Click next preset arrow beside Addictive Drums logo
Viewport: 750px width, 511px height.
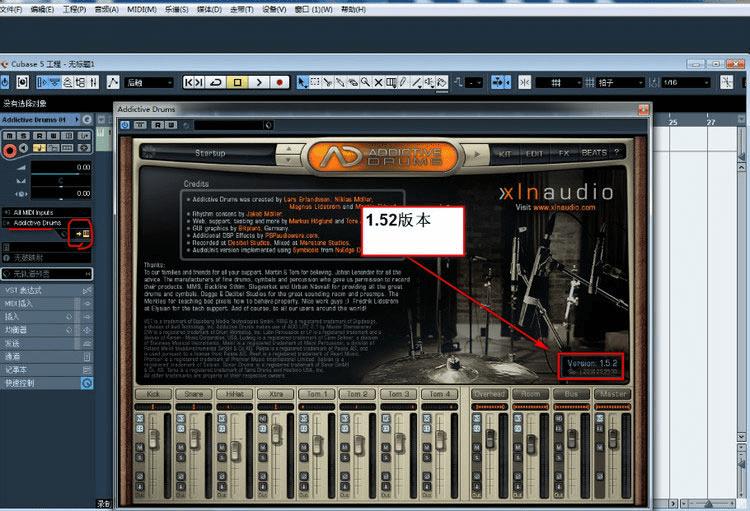click(476, 155)
